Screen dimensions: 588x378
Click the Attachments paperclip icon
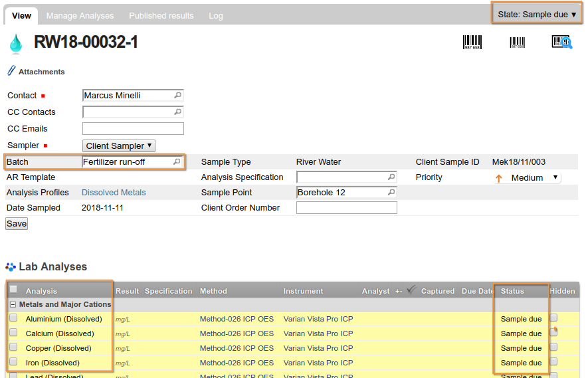click(11, 71)
